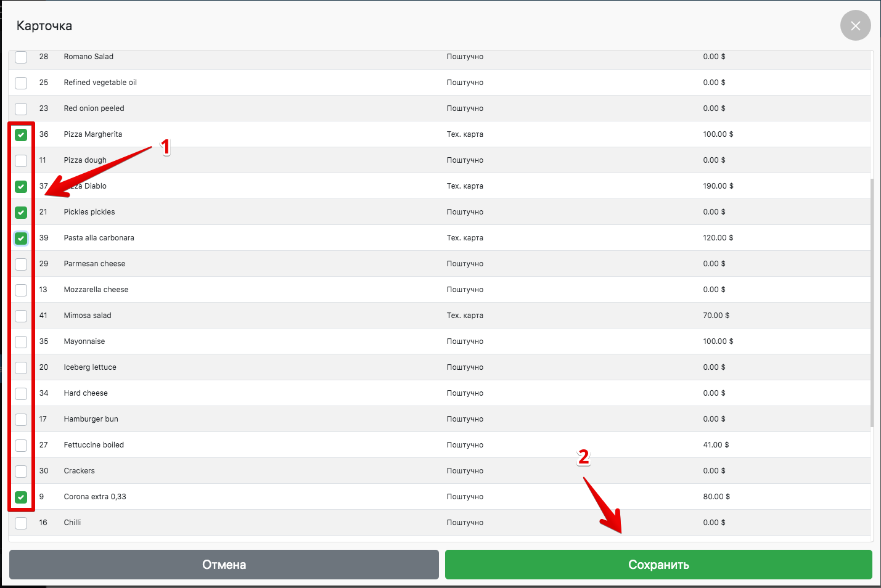The height and width of the screenshot is (588, 881).
Task: Uncheck the Pizza Margherita checkbox
Action: coord(21,135)
